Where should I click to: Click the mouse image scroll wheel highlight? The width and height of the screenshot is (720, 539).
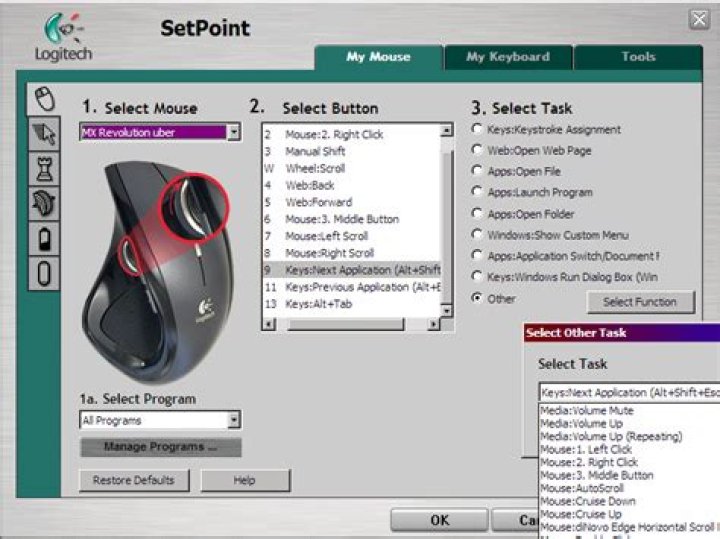(194, 208)
